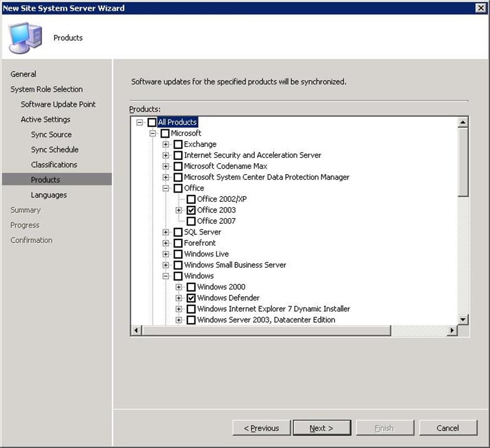Image resolution: width=490 pixels, height=448 pixels.
Task: Check Microsoft System Center Data Protection Manager box
Action: (178, 177)
